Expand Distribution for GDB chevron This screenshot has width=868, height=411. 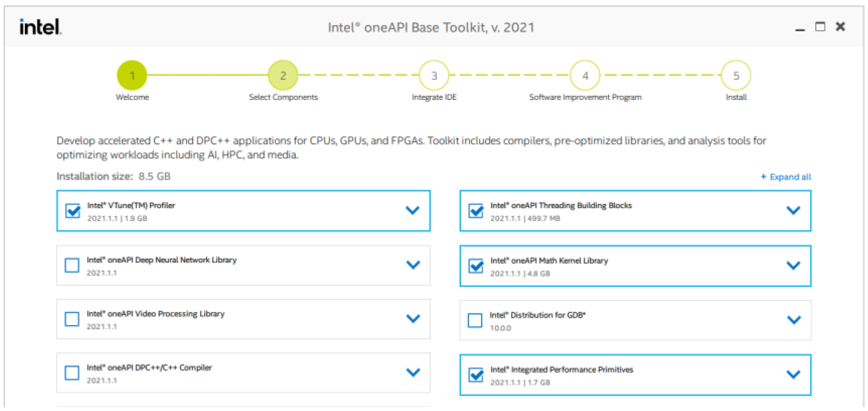794,320
